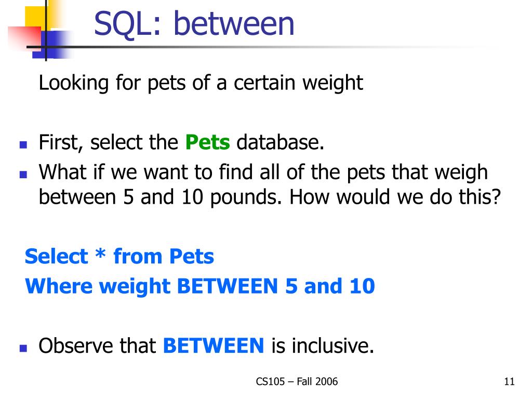Viewport: 532px width, 399px height.
Task: Click the blue 'BETWEEN' in last bullet
Action: [x=214, y=345]
